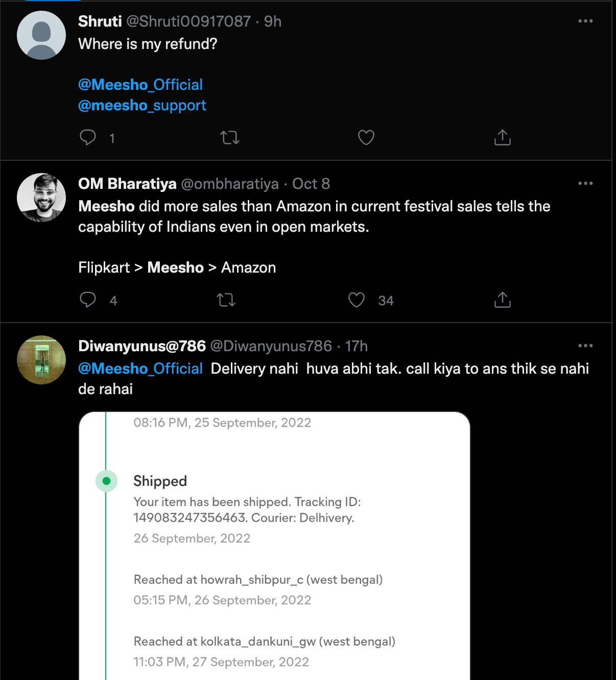Open @meesho_support mention link
This screenshot has width=616, height=680.
click(142, 105)
